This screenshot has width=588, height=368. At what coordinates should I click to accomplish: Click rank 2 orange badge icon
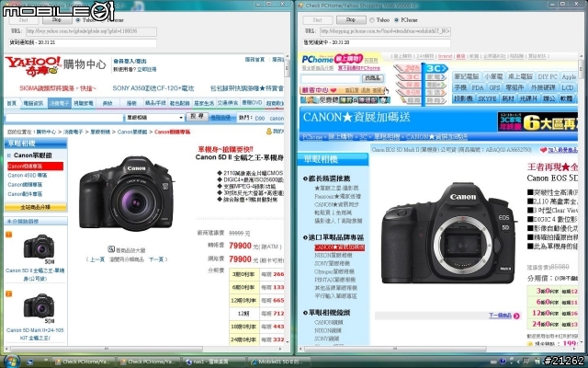pyautogui.click(x=9, y=293)
